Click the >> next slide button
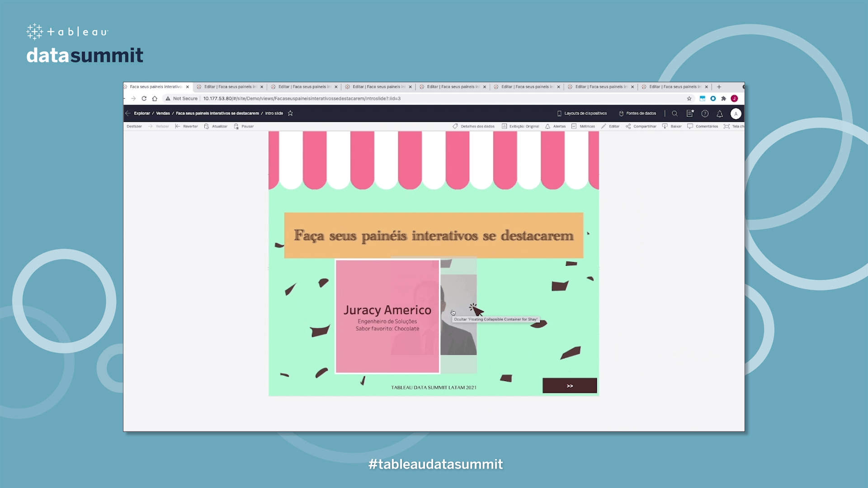The height and width of the screenshot is (488, 868). point(570,386)
